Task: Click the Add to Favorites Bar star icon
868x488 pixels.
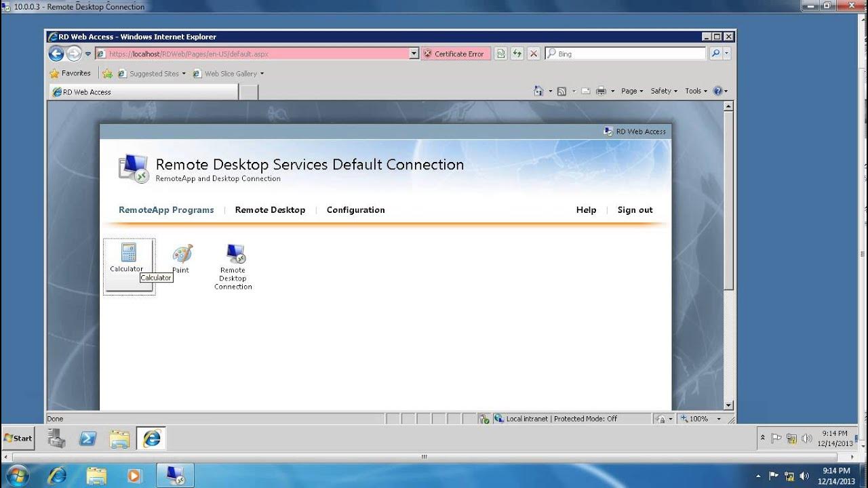Action: tap(107, 73)
